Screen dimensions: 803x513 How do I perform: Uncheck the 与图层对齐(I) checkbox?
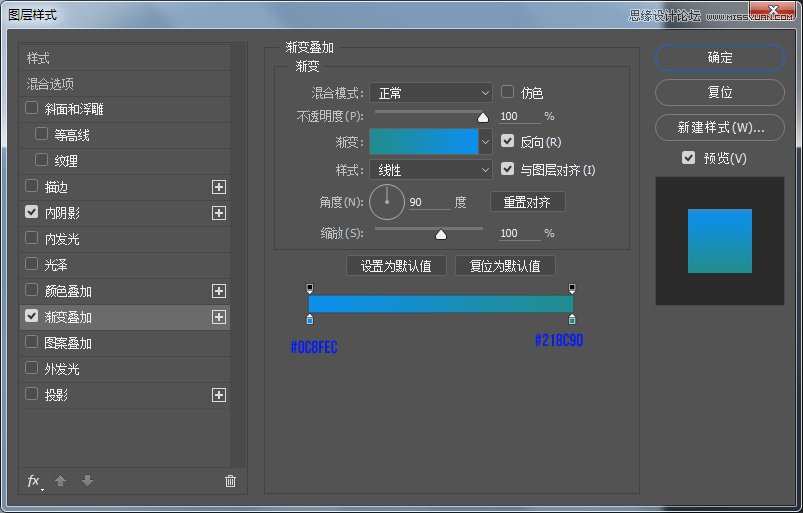pyautogui.click(x=507, y=168)
